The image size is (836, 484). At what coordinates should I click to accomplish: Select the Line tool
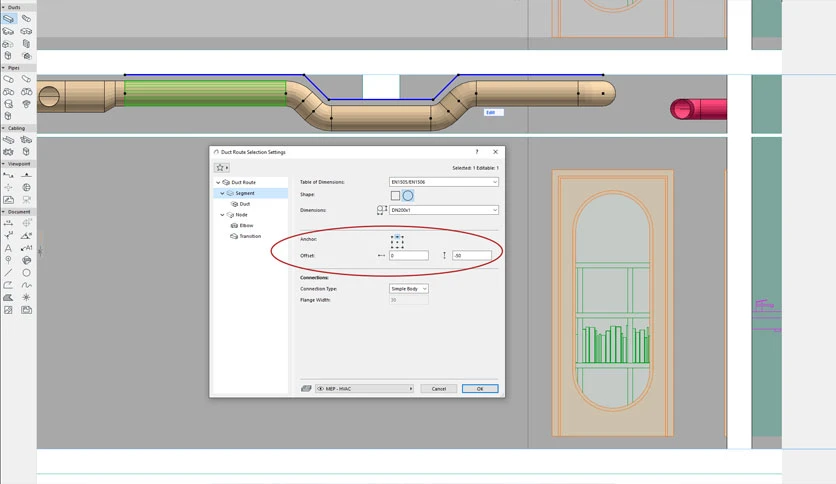pyautogui.click(x=8, y=272)
